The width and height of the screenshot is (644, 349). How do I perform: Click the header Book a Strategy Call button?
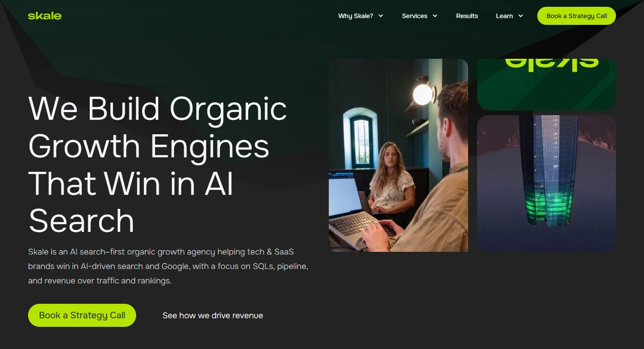pos(577,16)
